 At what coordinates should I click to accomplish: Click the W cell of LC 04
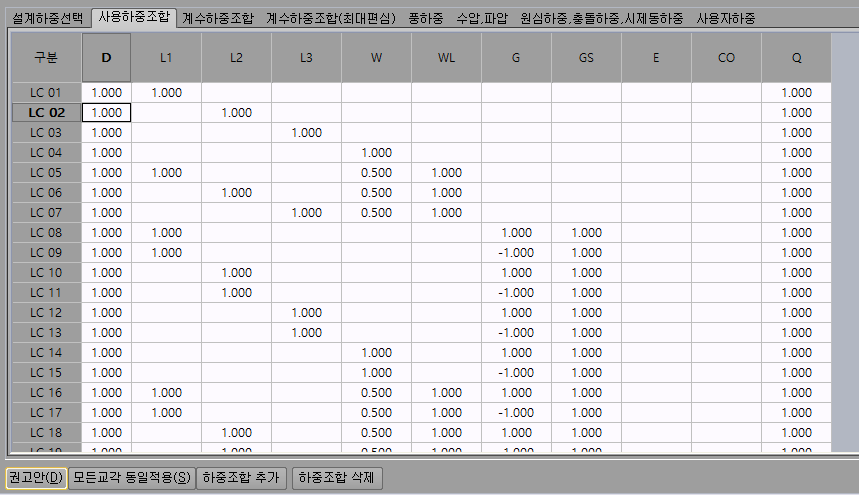click(376, 153)
